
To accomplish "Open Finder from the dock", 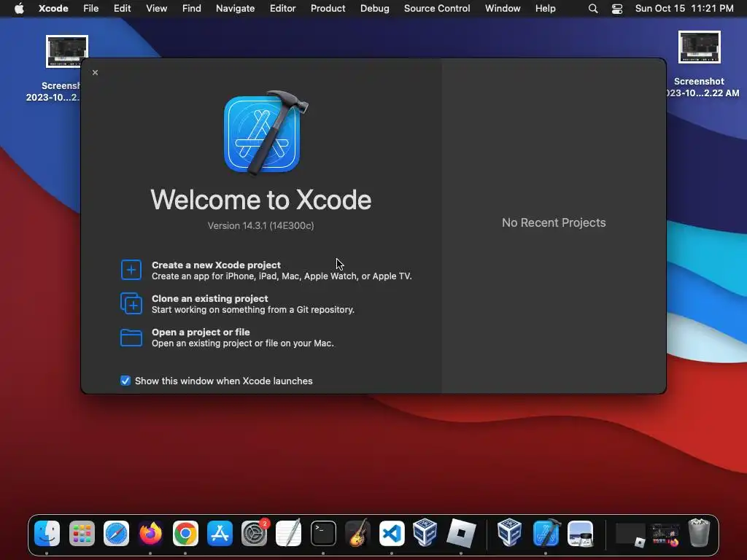I will tap(47, 533).
